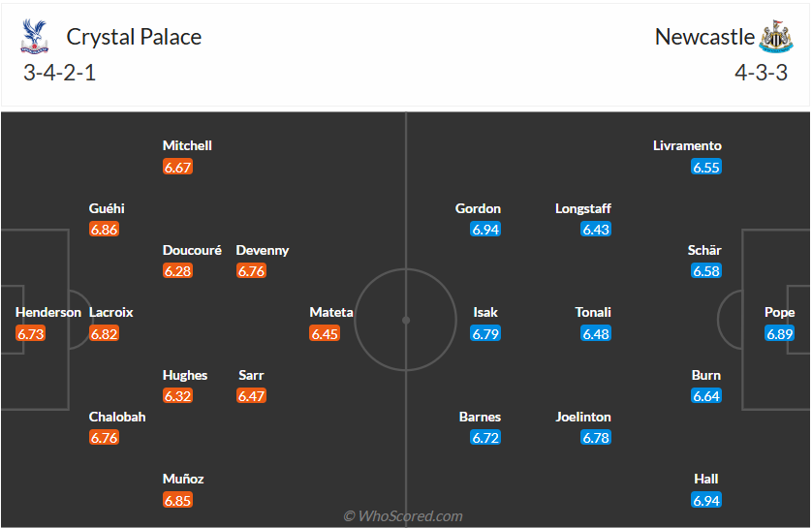This screenshot has height=528, width=812.
Task: Open Guéhi player name
Action: coord(107,208)
